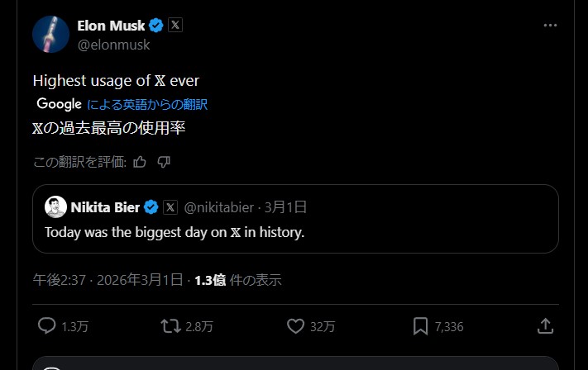This screenshot has width=588, height=370.
Task: Click the Nikita Bier name in quote
Action: 105,206
